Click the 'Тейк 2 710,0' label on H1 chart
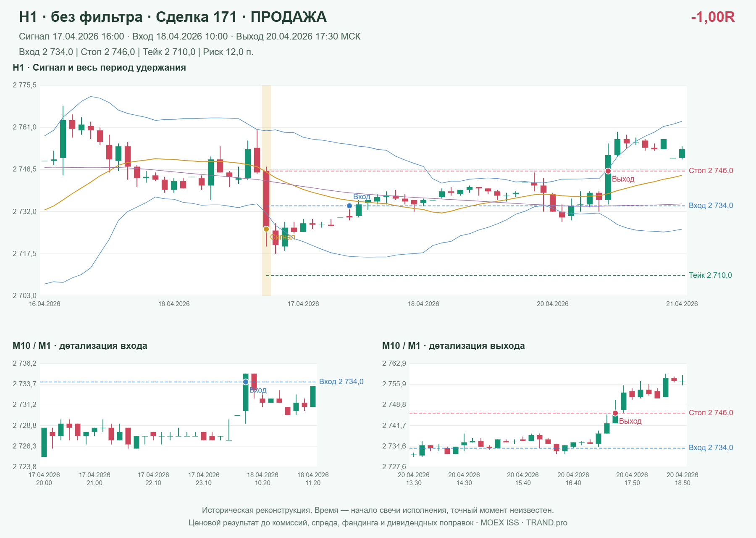The image size is (756, 538). click(x=710, y=275)
